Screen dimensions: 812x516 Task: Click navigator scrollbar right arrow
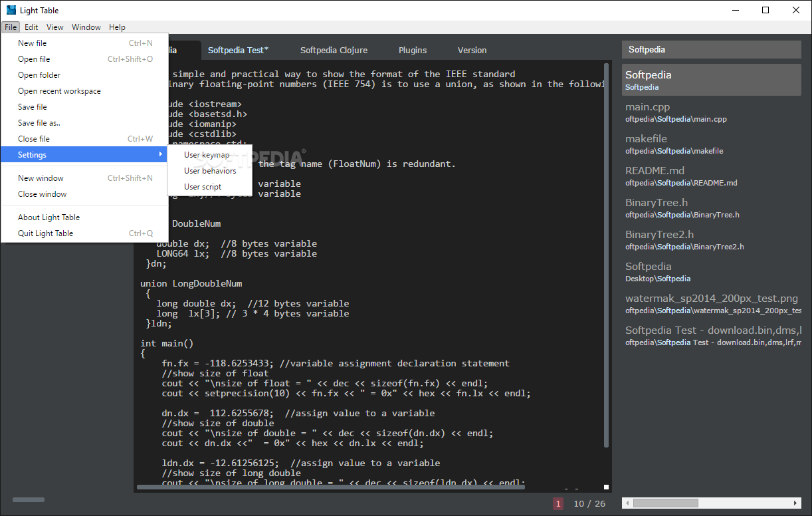(x=796, y=503)
